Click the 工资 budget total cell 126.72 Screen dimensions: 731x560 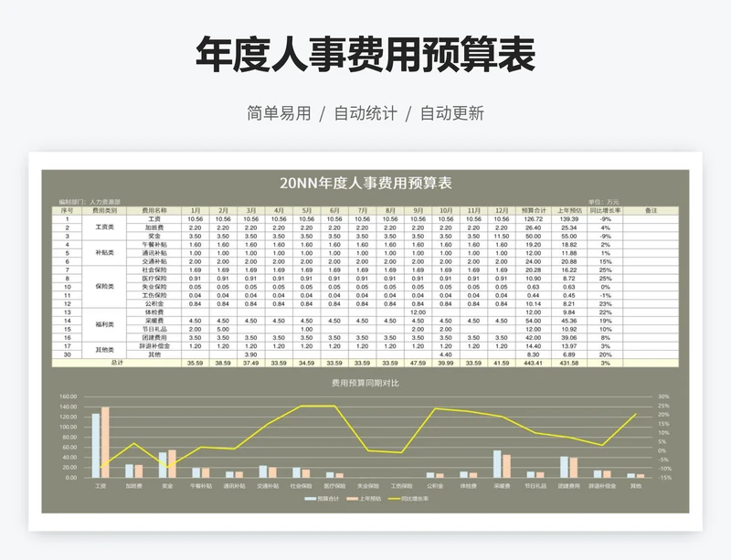[x=534, y=219]
